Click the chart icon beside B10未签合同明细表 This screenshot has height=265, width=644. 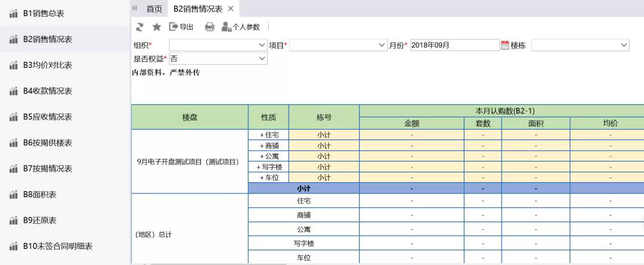[x=14, y=247]
